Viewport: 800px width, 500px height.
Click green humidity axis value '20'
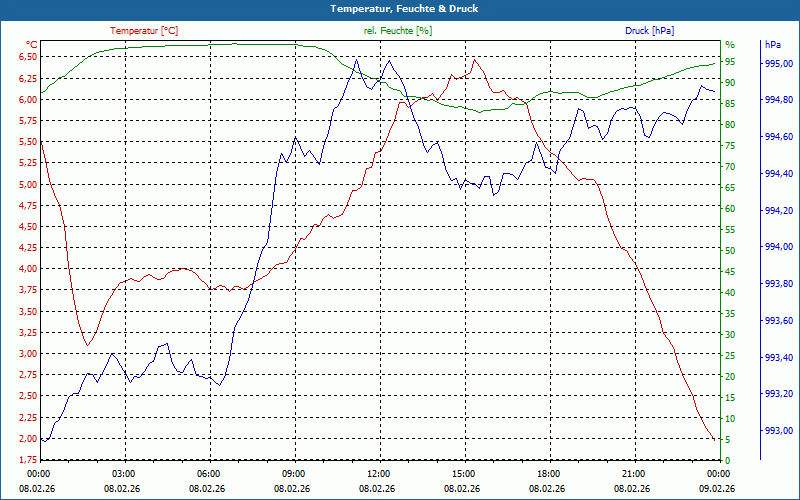[730, 377]
